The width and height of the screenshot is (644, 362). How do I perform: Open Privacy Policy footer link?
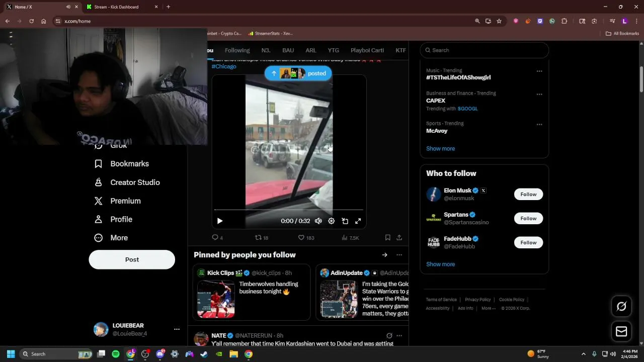click(478, 300)
